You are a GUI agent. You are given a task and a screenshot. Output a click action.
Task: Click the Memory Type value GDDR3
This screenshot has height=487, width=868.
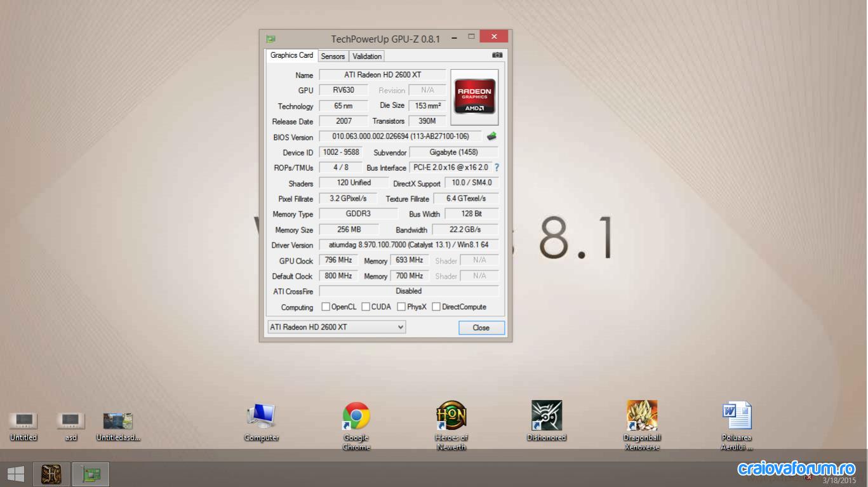click(x=358, y=214)
